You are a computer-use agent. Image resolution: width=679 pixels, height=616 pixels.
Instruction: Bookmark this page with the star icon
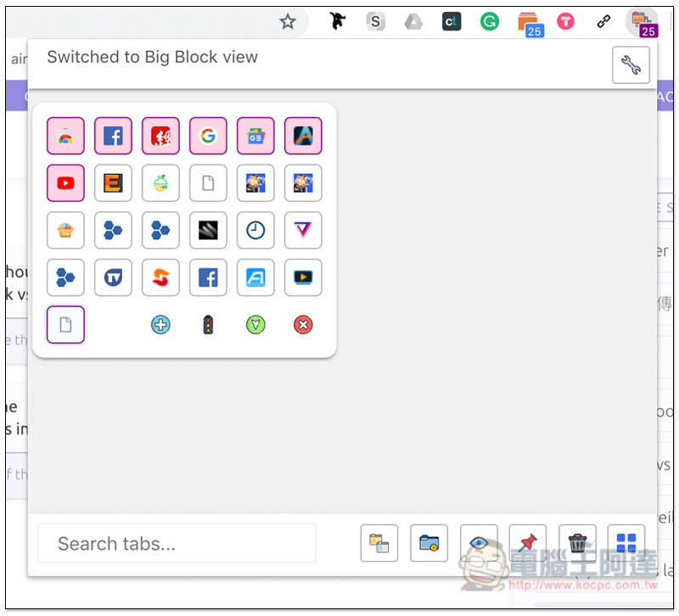(x=288, y=20)
